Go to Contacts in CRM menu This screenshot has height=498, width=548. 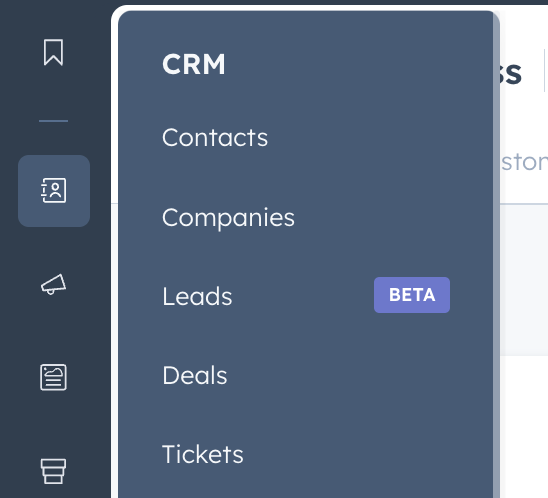coord(215,138)
